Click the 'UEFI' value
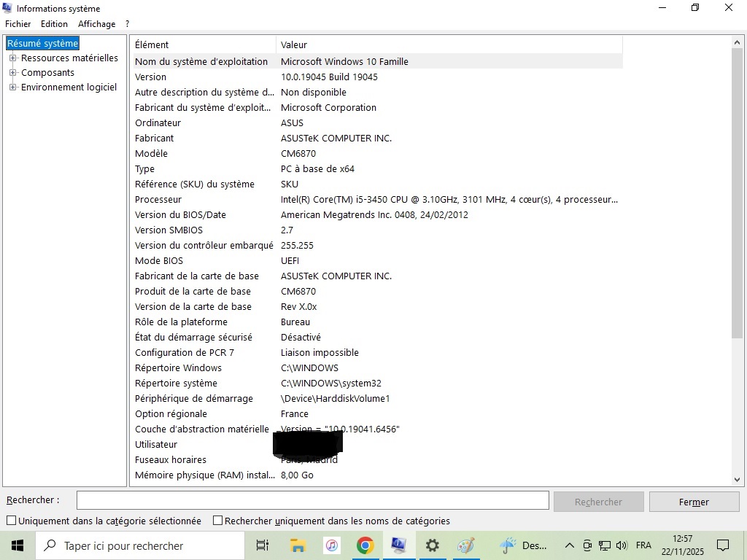Image resolution: width=747 pixels, height=560 pixels. click(290, 260)
